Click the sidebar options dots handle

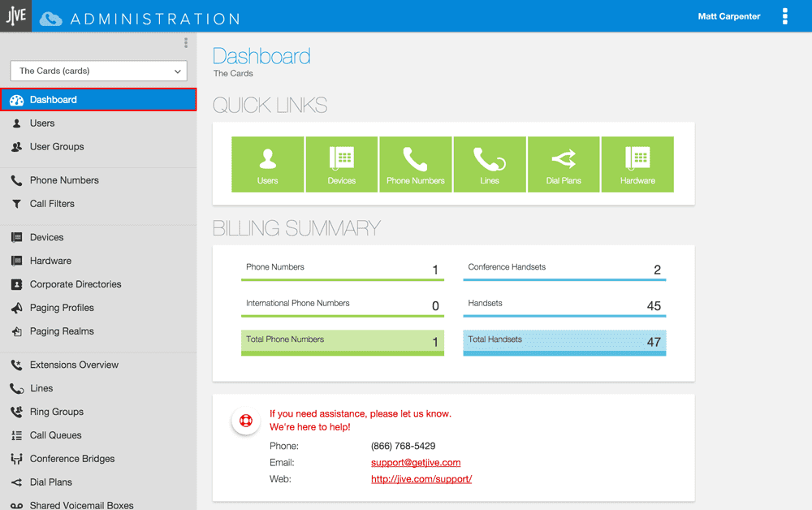[x=186, y=43]
